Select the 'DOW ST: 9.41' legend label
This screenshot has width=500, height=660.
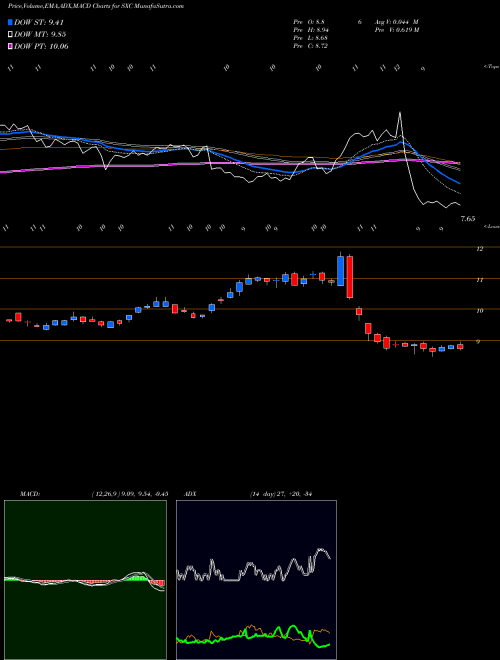click(39, 22)
